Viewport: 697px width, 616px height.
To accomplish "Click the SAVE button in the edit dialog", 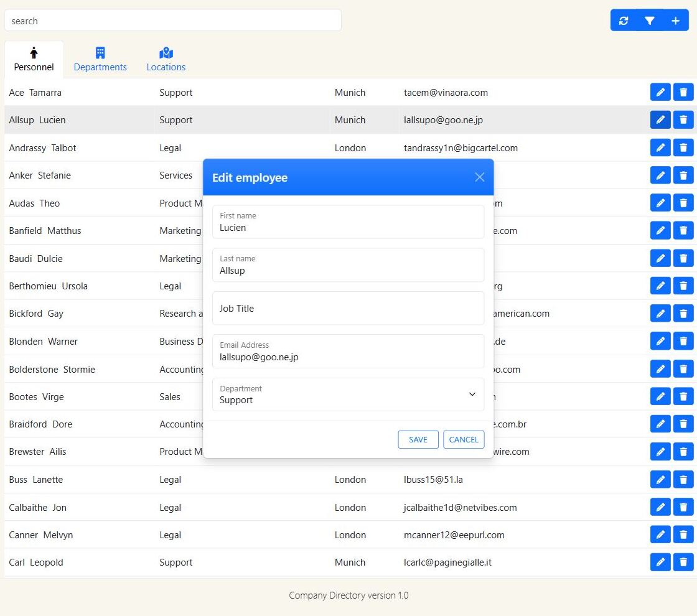I will [418, 439].
